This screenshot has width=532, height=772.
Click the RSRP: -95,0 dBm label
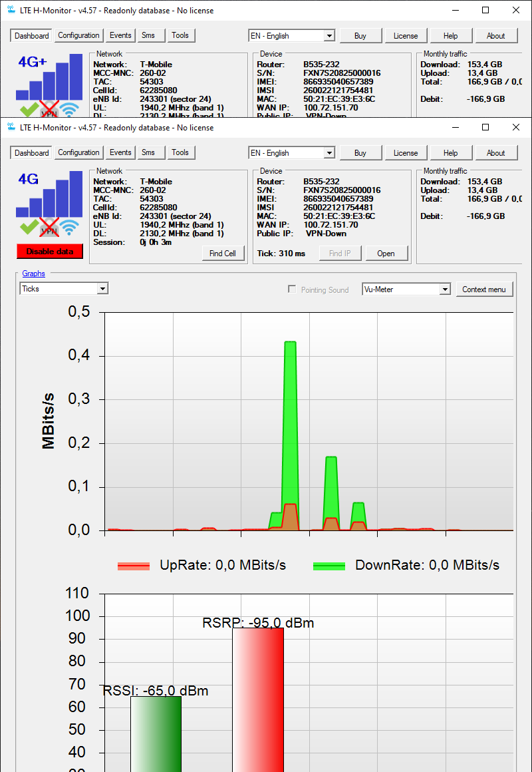pos(259,623)
